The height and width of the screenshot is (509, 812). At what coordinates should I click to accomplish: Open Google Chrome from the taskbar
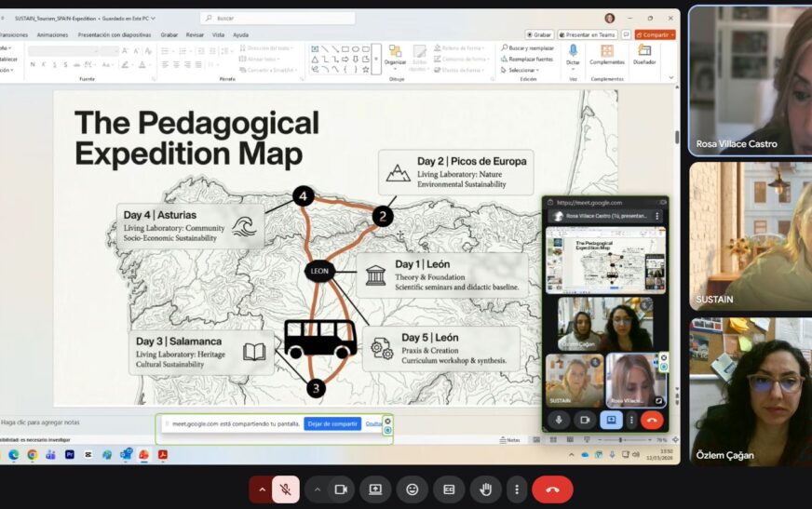click(x=32, y=455)
